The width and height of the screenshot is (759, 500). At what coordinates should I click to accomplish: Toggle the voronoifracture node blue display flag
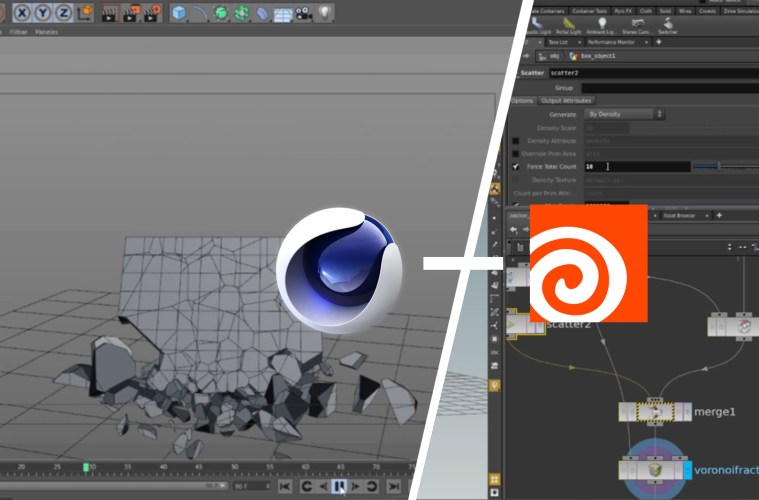(x=688, y=470)
